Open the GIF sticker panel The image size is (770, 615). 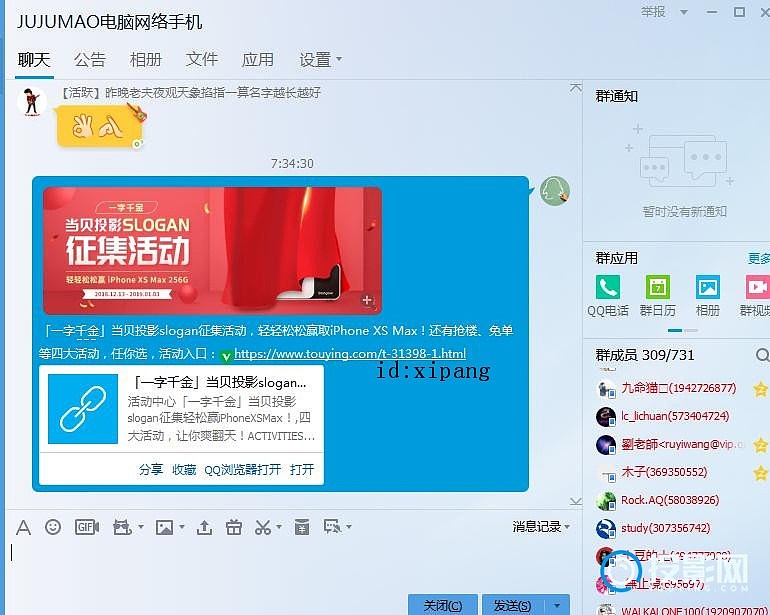[x=86, y=527]
